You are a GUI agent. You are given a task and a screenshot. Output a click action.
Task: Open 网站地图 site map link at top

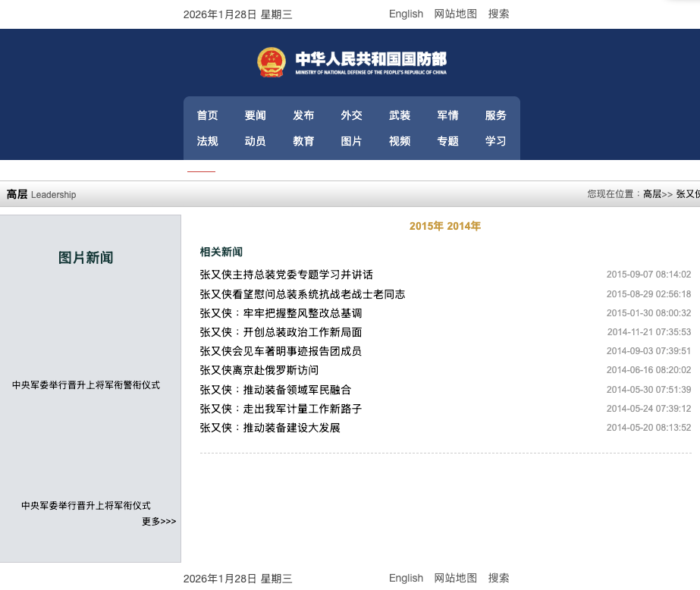click(x=455, y=14)
